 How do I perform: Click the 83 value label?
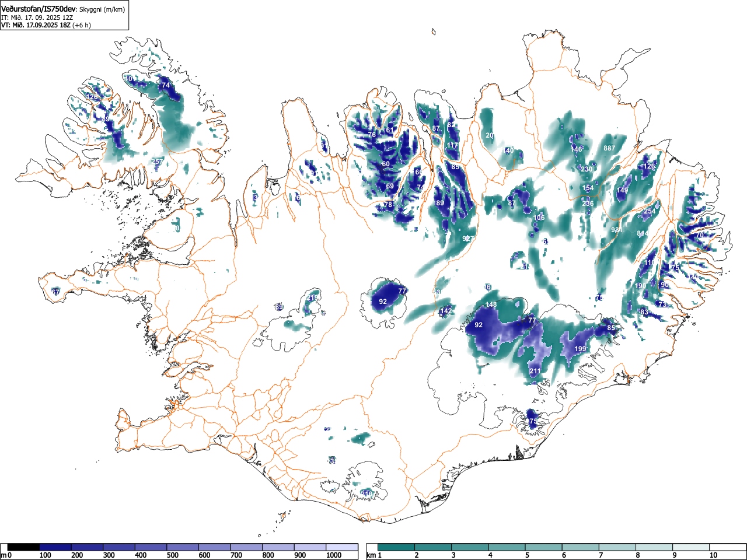(644, 312)
